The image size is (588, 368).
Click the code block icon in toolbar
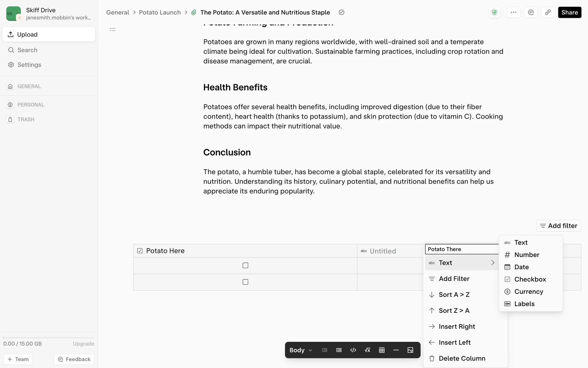353,350
